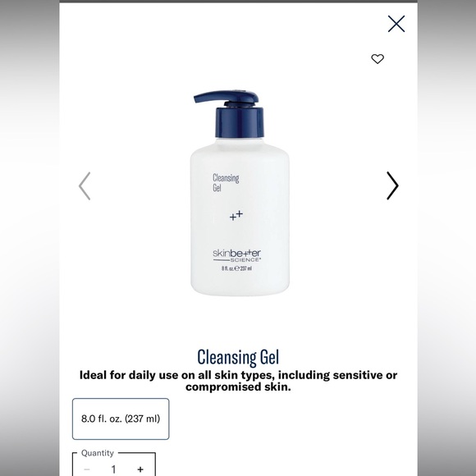The height and width of the screenshot is (476, 476).
Task: Select the 8.0 fl. oz. (237 ml) size option
Action: tap(121, 419)
